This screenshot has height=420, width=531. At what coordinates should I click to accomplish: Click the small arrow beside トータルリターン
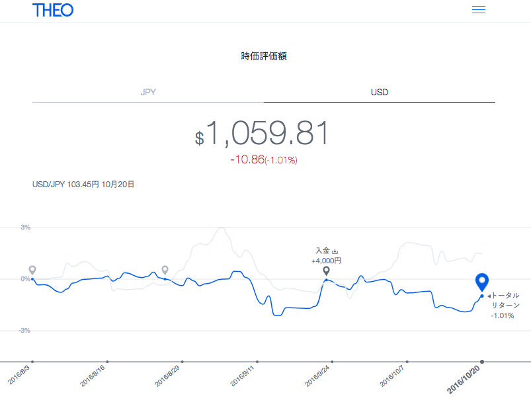[x=489, y=296]
